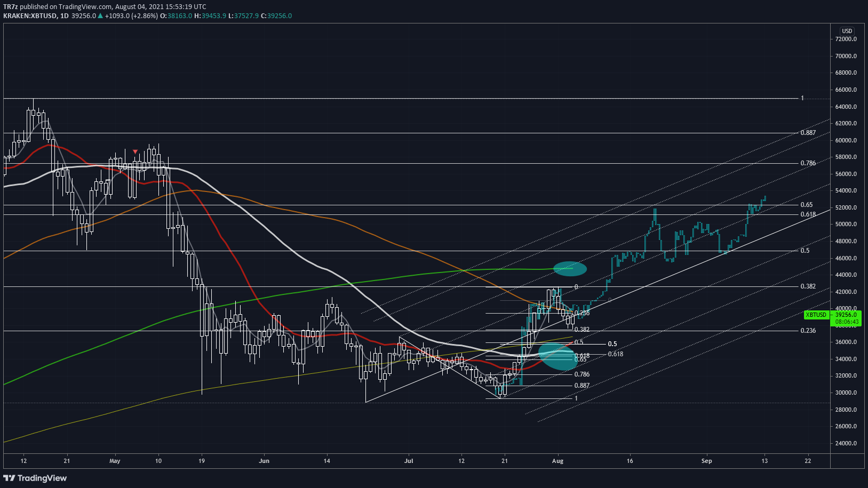
Task: Click the +1093.0 (+2.86%) change text
Action: coord(131,16)
